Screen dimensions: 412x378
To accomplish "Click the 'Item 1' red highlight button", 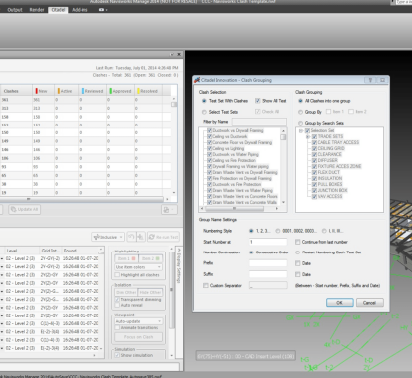I will coord(126,258).
